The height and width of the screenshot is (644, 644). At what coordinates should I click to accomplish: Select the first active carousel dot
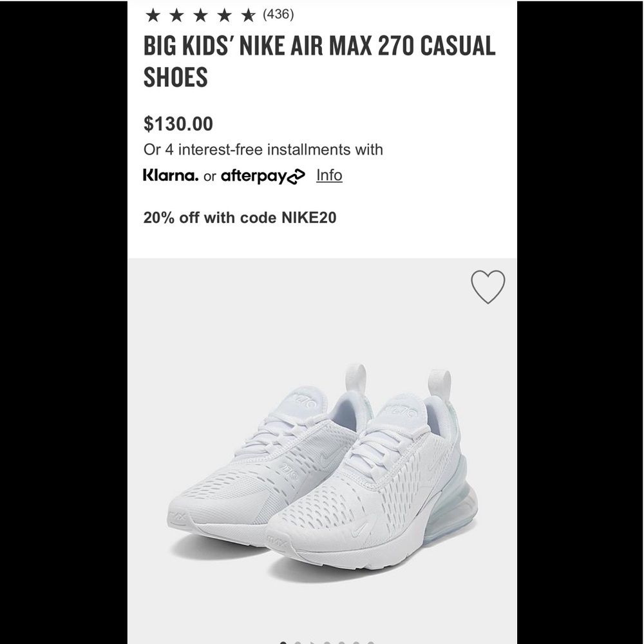point(283,643)
